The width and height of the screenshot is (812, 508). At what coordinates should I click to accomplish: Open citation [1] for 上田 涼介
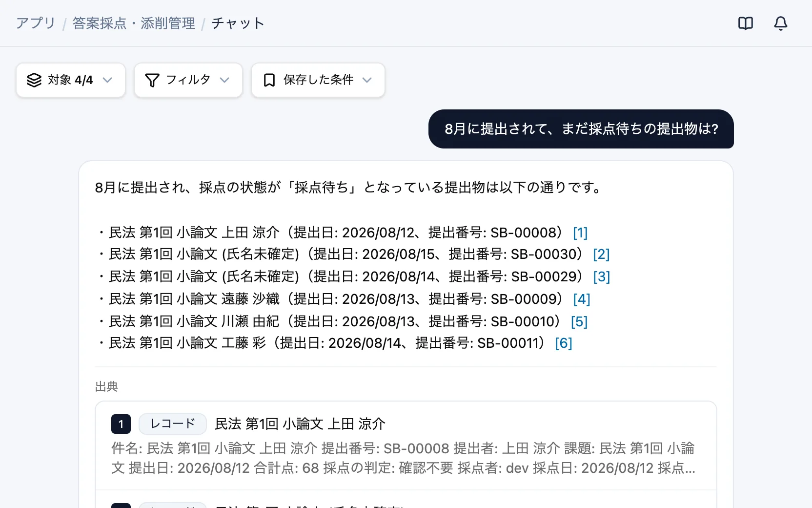(580, 233)
